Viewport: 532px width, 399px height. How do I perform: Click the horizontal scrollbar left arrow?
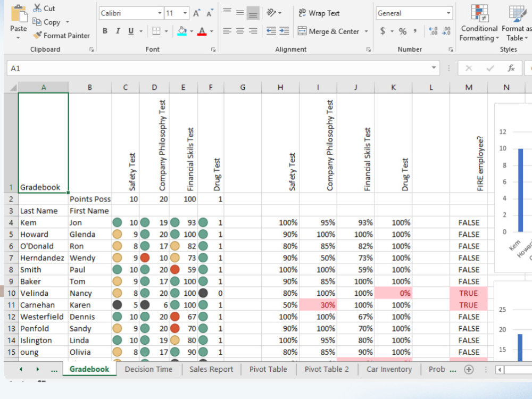click(500, 369)
